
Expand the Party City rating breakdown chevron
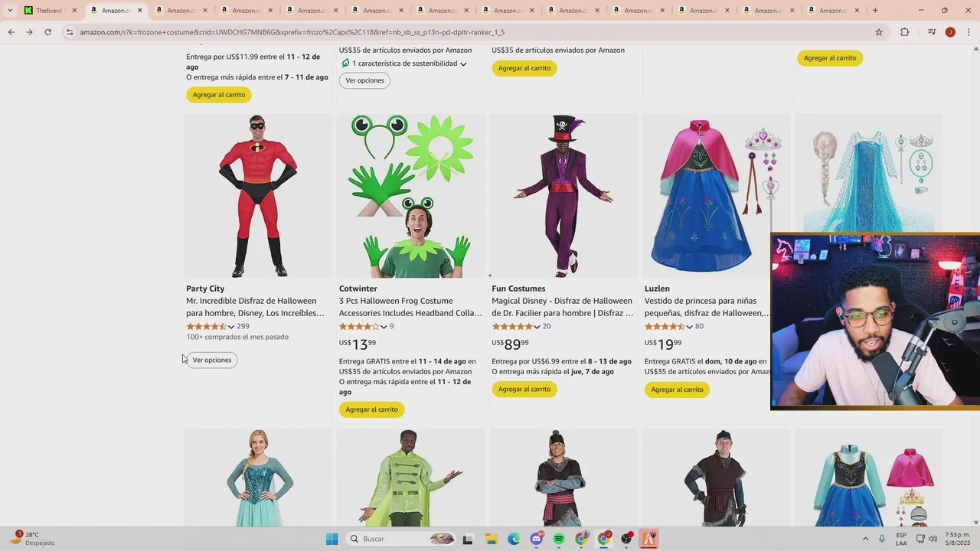click(231, 327)
